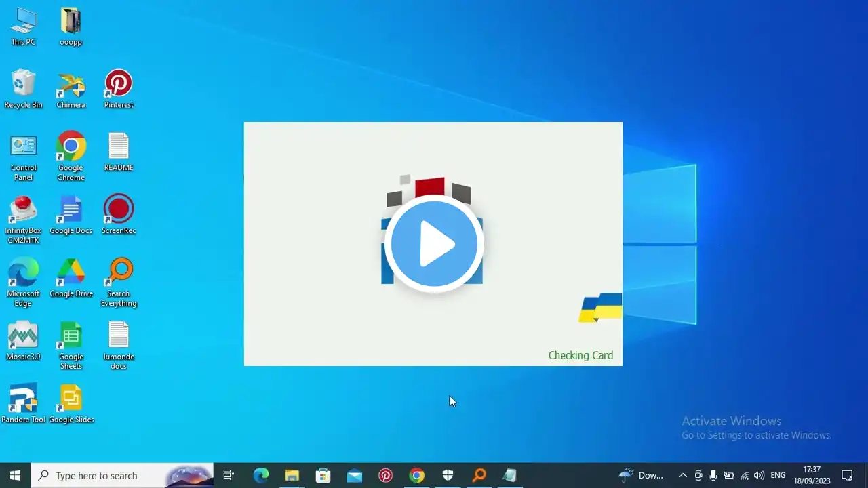Select the lumonde docs file
This screenshot has height=488, width=868.
[x=119, y=346]
